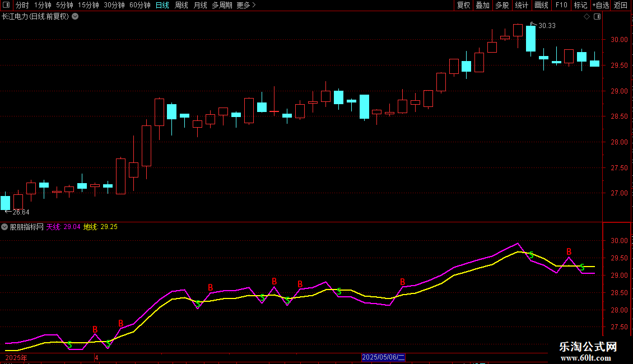Click the 30.33 high price label
Screen dimensions: 633x364
point(547,26)
